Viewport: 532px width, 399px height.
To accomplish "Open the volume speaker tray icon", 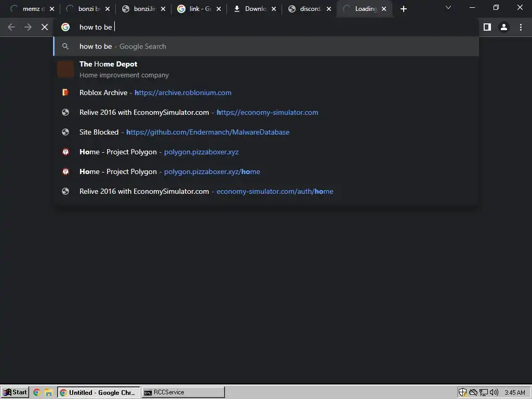I will (494, 392).
